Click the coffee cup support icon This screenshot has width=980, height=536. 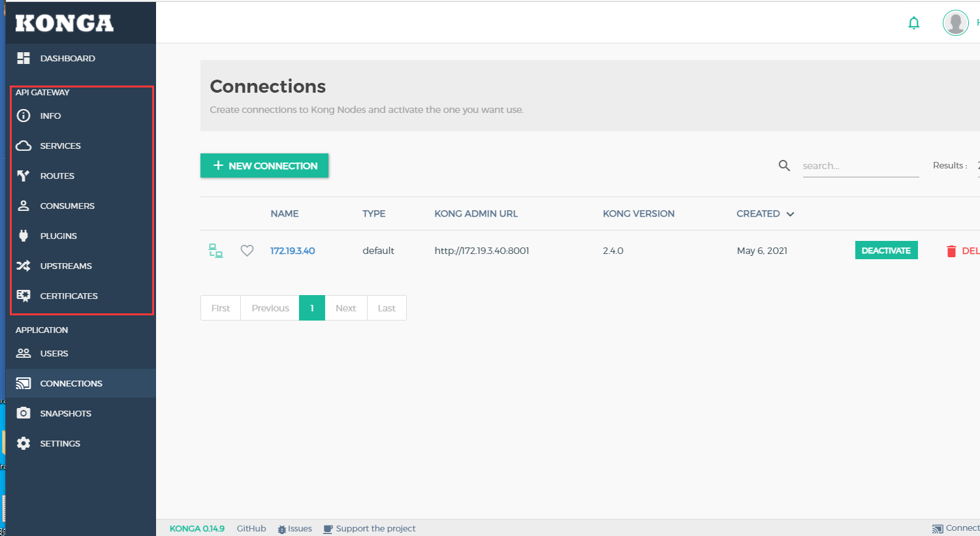(328, 529)
